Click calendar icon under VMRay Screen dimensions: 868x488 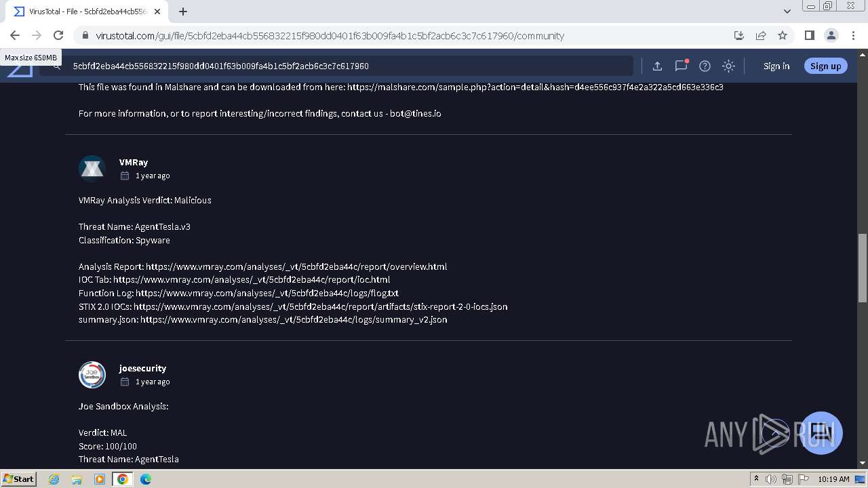coord(125,176)
